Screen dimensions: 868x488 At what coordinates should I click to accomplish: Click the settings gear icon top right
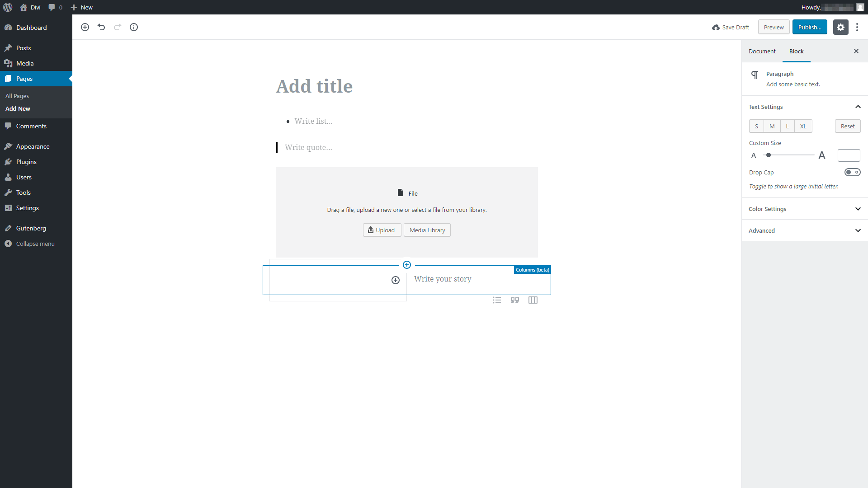pos(841,27)
